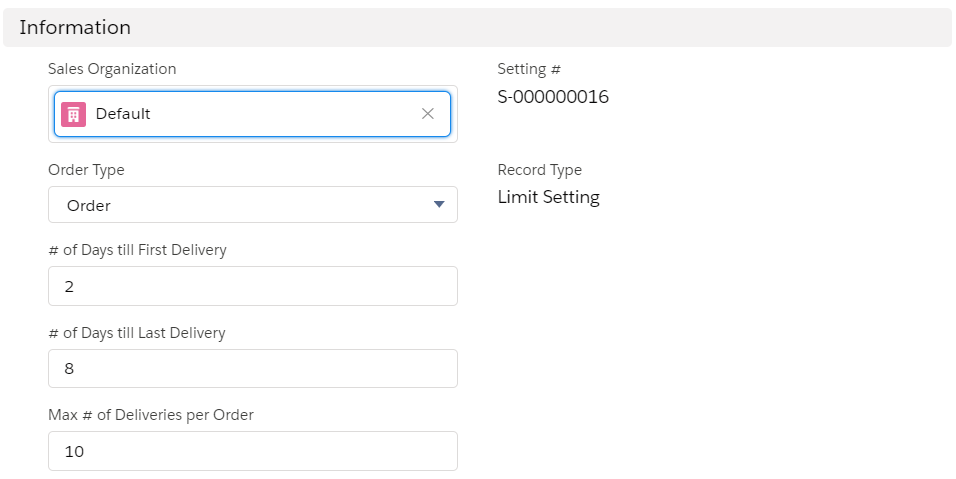Viewport: 956px width, 479px height.
Task: Click the pink building icon beside Default
Action: point(73,114)
